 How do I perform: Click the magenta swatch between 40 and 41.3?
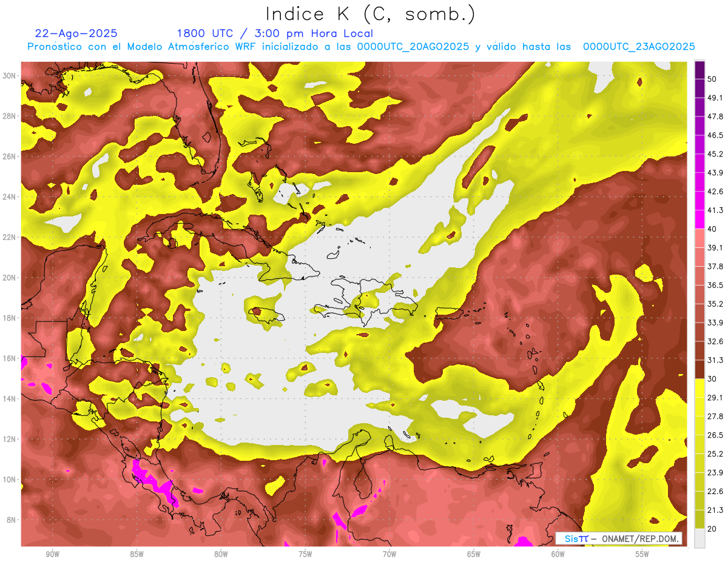(699, 219)
